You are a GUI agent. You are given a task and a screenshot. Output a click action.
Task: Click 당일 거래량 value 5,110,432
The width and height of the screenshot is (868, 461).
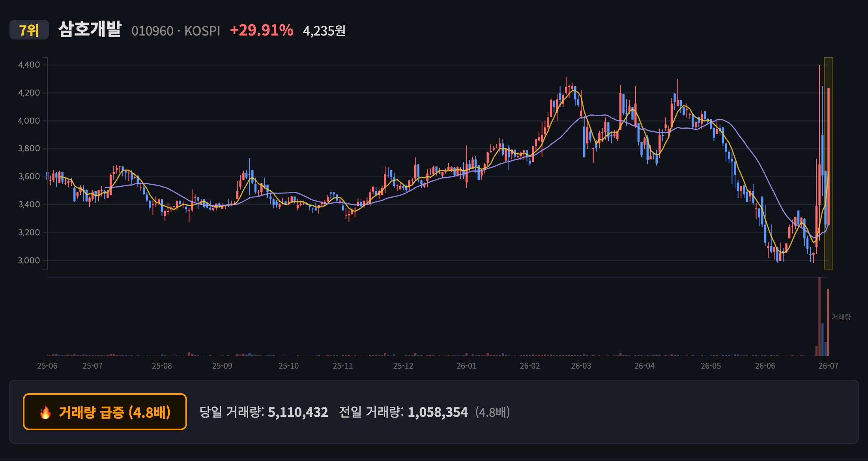298,412
